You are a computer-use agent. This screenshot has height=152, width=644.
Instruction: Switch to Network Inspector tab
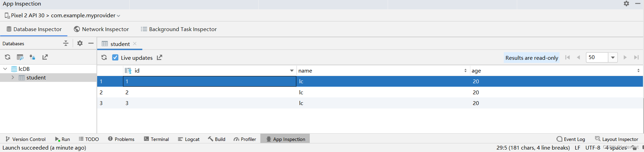click(101, 29)
